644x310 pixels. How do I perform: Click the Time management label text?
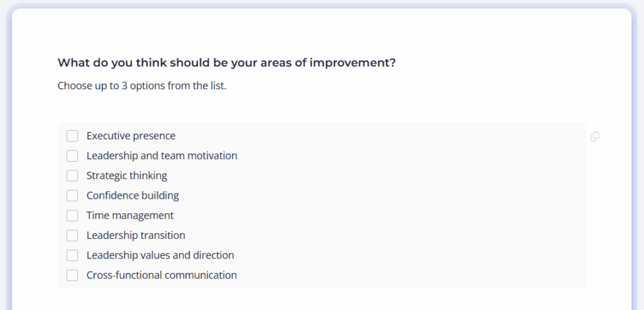(130, 216)
